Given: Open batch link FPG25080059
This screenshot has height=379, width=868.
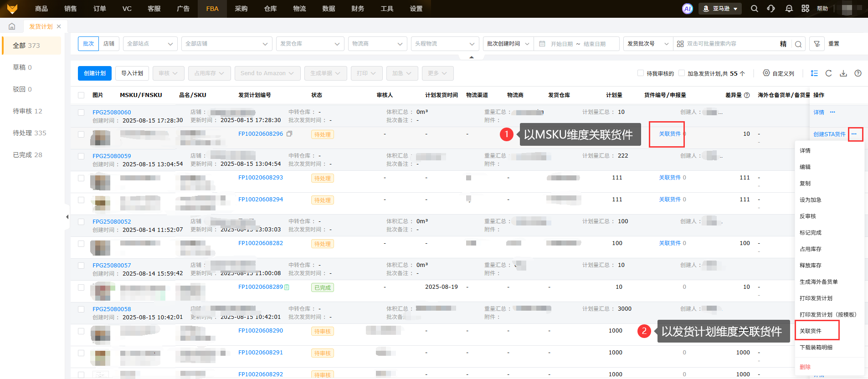Looking at the screenshot, I should pyautogui.click(x=112, y=156).
